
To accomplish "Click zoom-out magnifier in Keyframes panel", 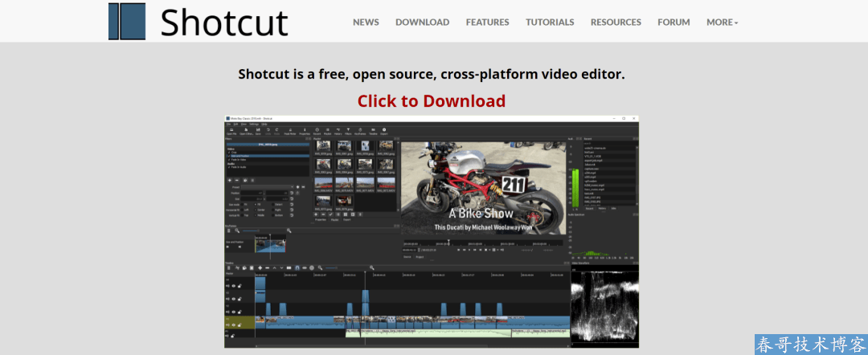I will tap(237, 231).
